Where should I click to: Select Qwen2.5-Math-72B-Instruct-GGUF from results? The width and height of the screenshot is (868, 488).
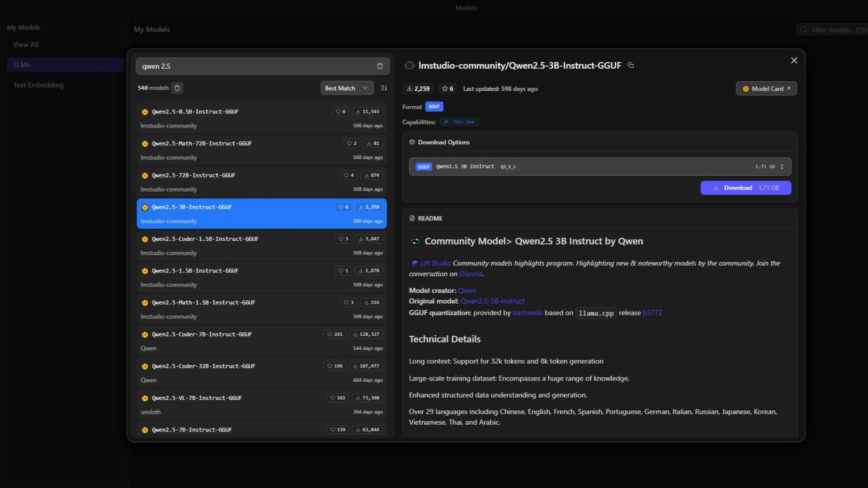[261, 150]
